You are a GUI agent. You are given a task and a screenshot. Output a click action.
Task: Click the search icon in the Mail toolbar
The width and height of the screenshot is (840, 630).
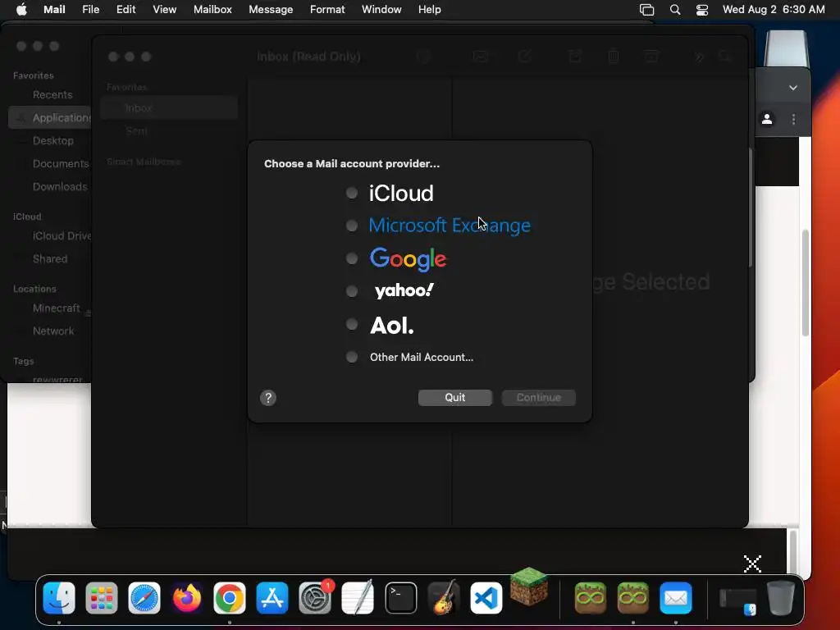coord(725,57)
